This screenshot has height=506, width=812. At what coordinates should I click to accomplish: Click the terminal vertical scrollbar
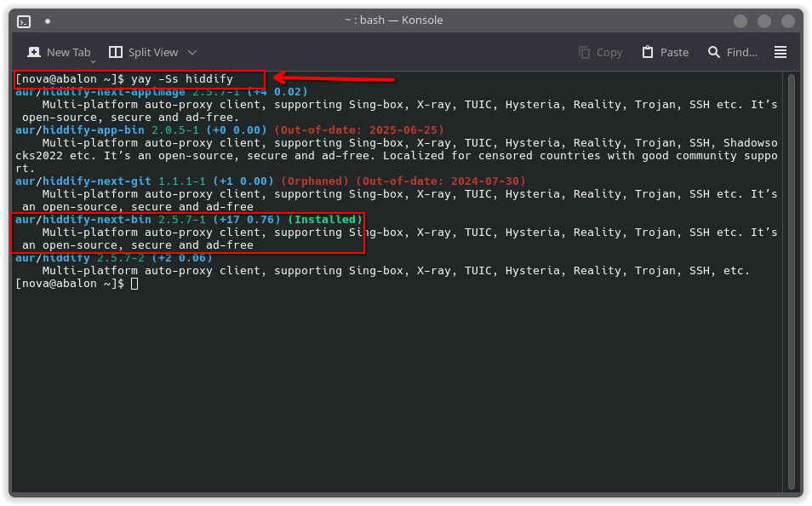792,281
